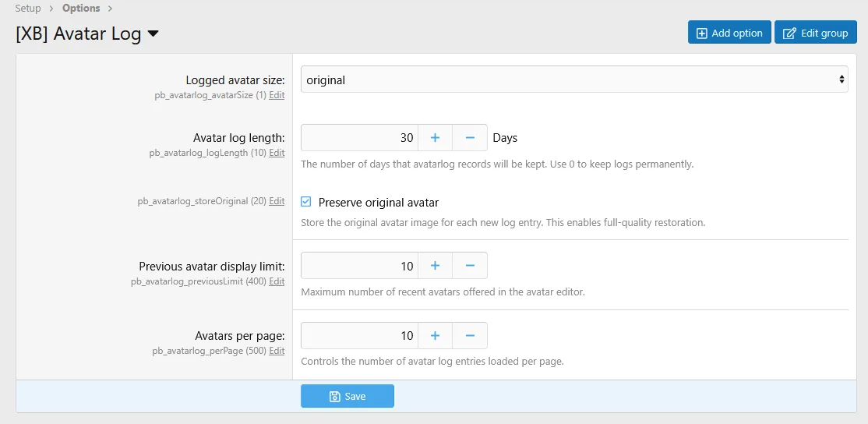Click the Avatars per page number field

(359, 335)
